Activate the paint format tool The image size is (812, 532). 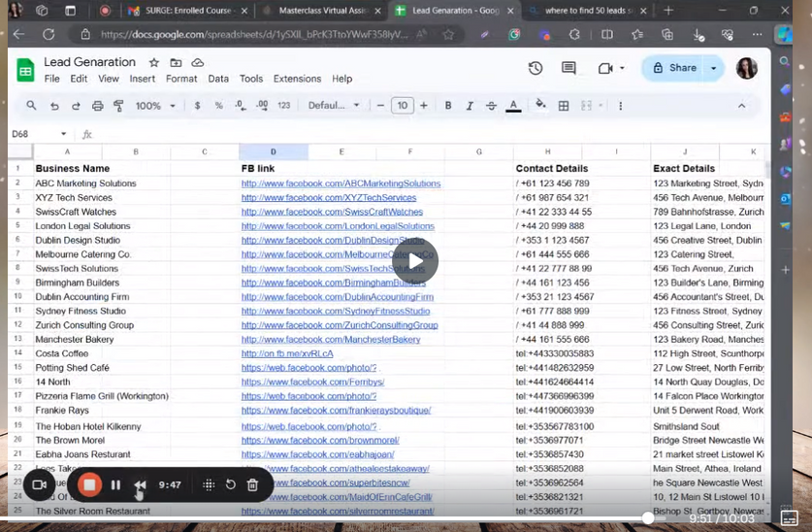coord(118,106)
